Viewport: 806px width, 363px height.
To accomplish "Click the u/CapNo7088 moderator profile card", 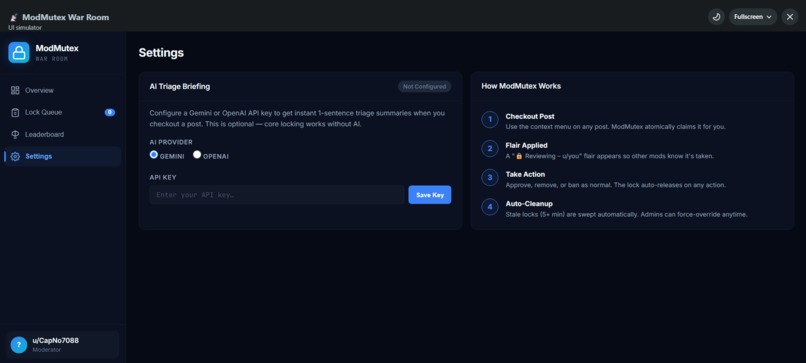I will point(63,344).
